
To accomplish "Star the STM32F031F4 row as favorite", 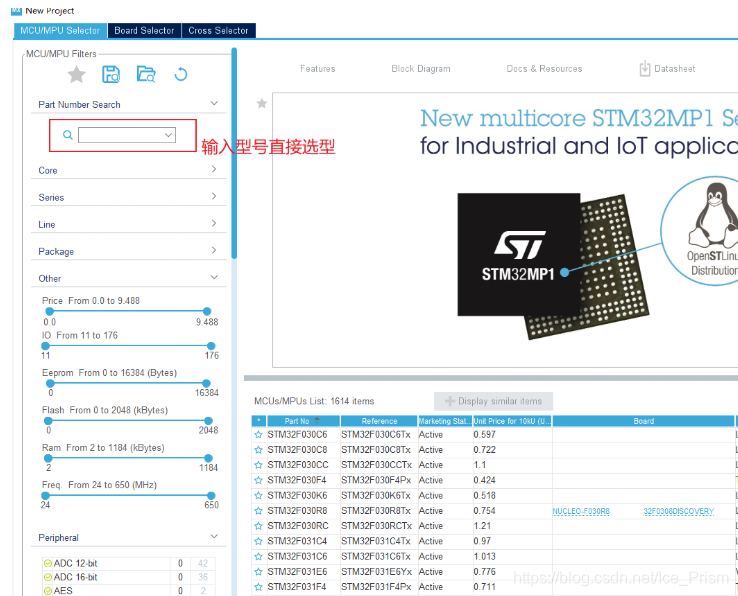I will coord(258,587).
